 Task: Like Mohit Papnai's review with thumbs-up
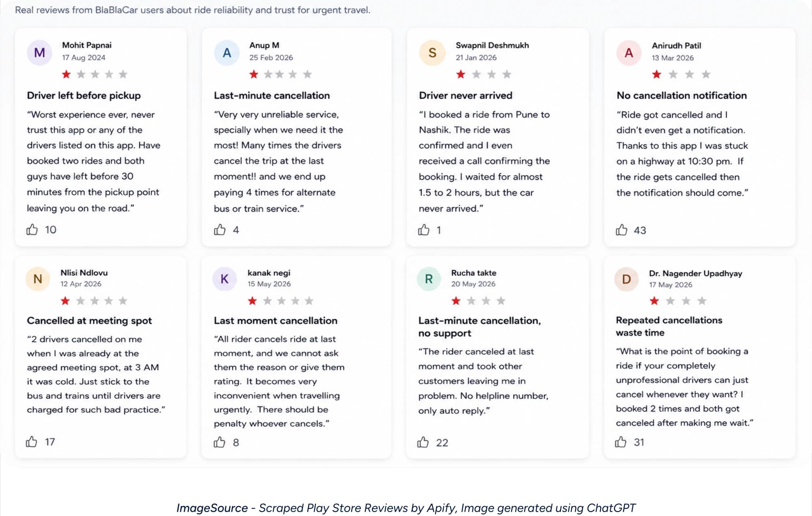coord(32,230)
